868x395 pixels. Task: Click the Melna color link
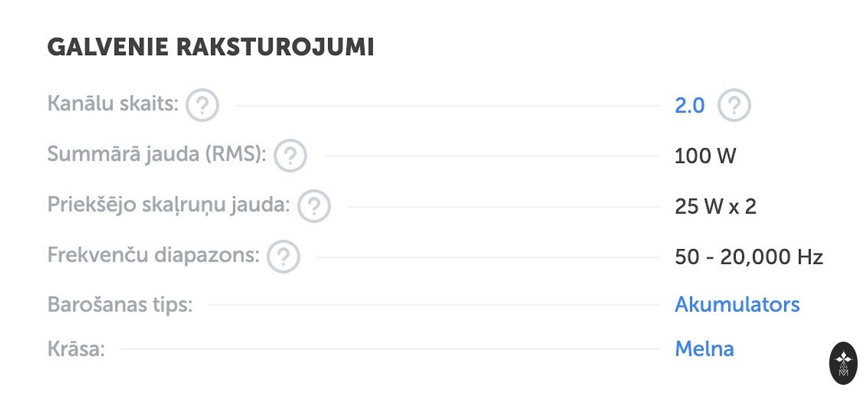coord(704,349)
